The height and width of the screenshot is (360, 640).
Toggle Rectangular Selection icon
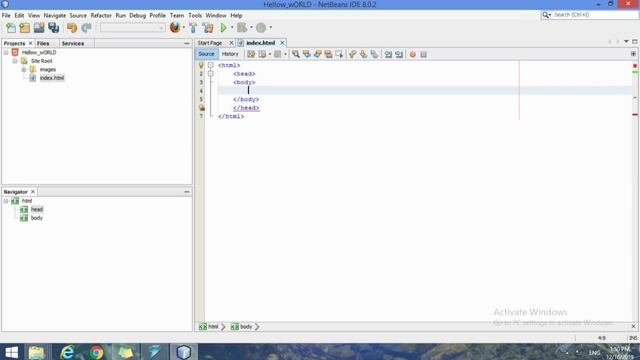point(339,54)
